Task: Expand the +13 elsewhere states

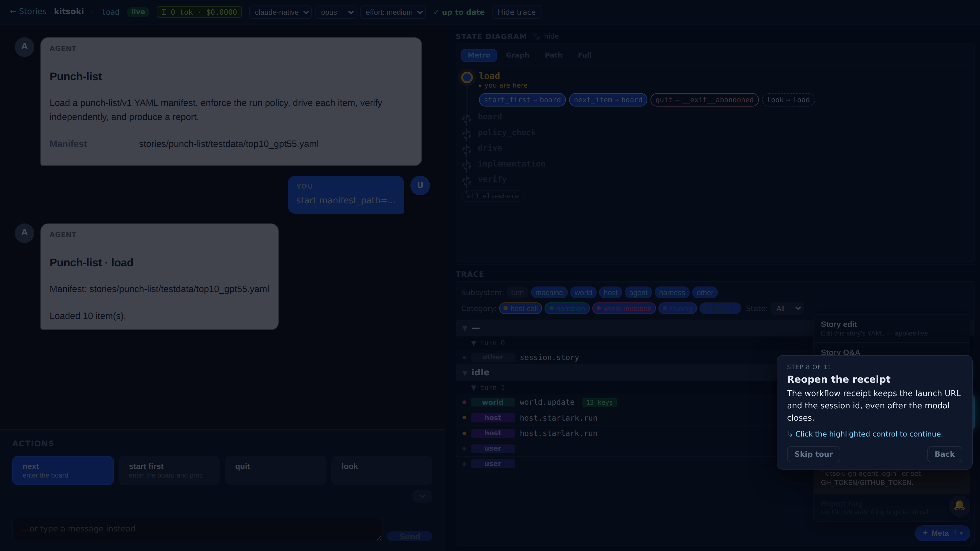Action: [493, 196]
